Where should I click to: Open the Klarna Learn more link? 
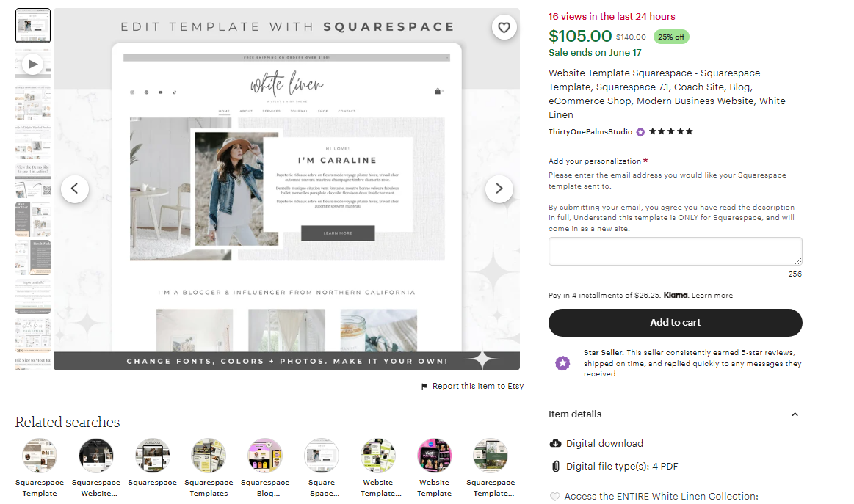tap(712, 296)
